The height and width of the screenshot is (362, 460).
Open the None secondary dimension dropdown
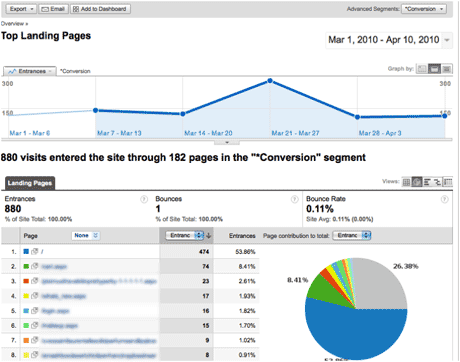point(86,235)
